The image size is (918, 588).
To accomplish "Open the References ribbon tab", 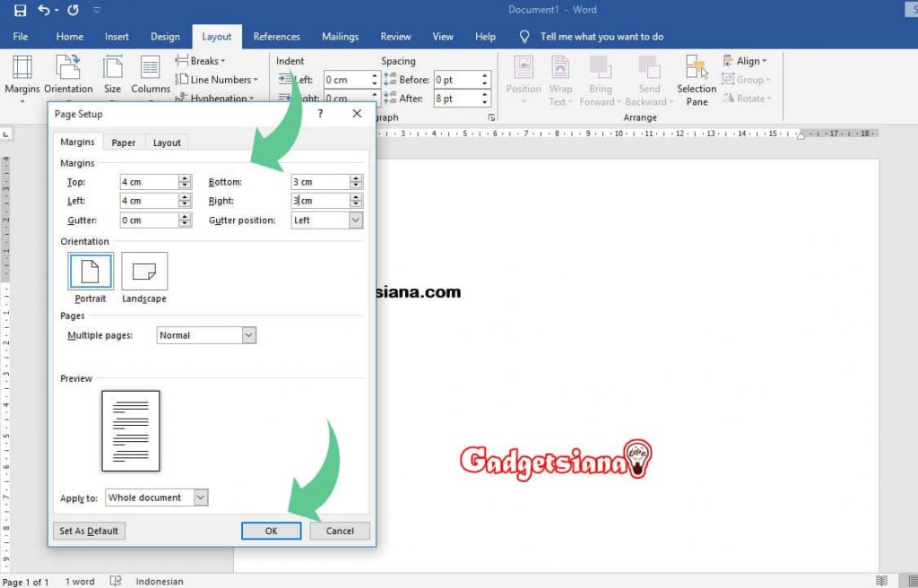I will (276, 37).
